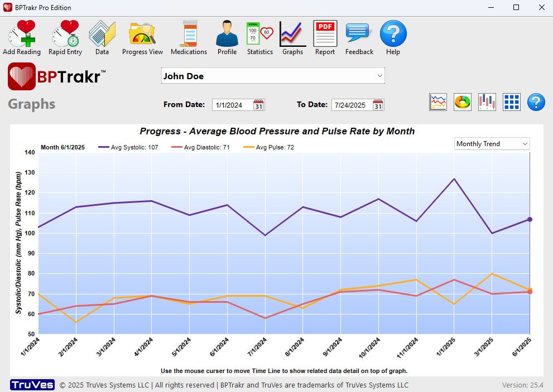Show the candlestick bar chart view

[x=487, y=102]
